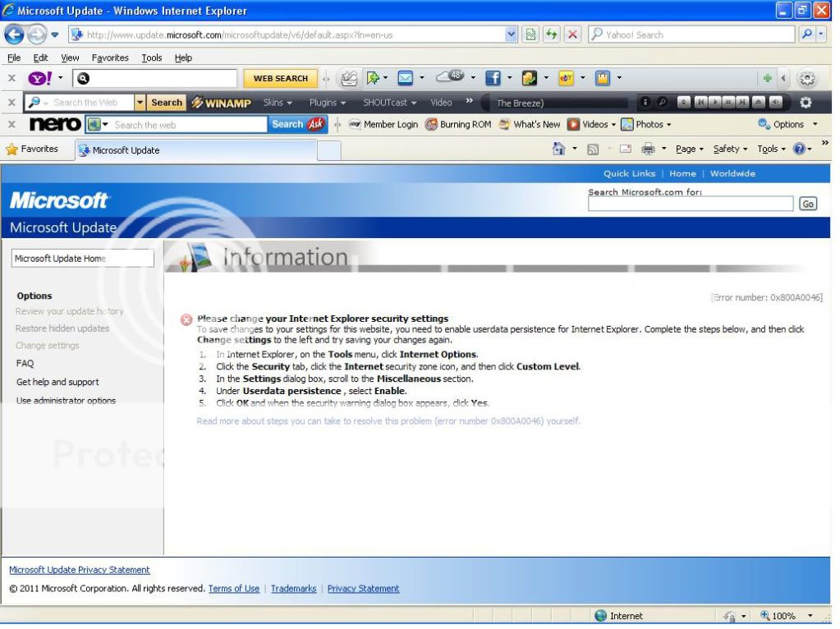Click Use administrator options

pyautogui.click(x=66, y=401)
